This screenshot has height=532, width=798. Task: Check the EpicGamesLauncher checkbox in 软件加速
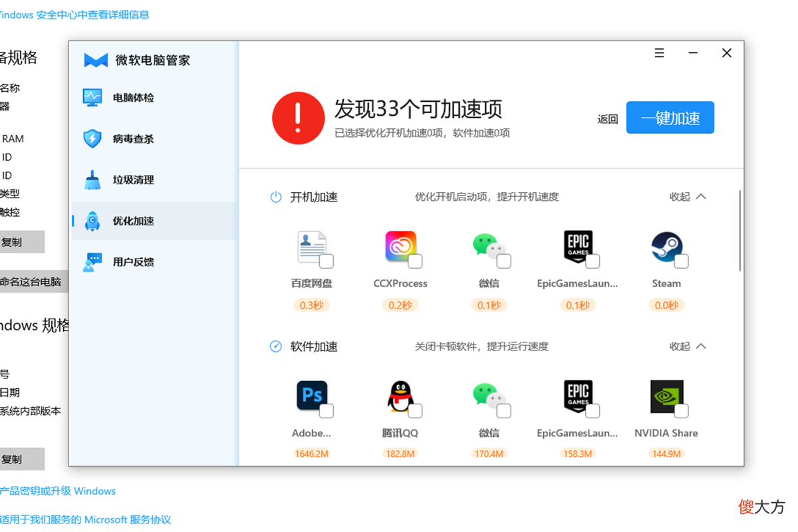pyautogui.click(x=593, y=410)
